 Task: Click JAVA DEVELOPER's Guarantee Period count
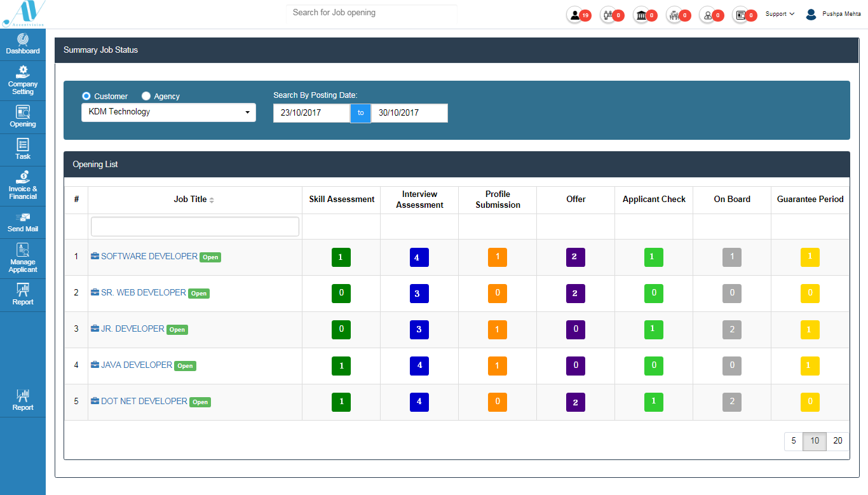[810, 366]
